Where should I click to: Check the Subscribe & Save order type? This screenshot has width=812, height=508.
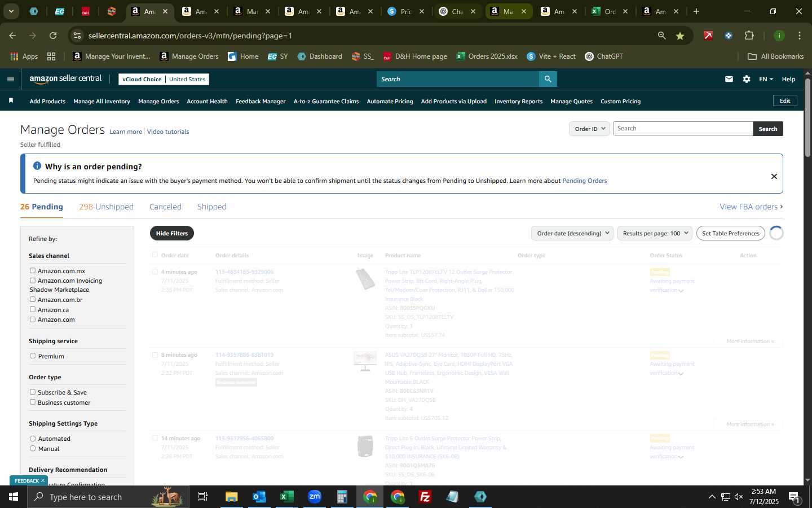point(33,392)
